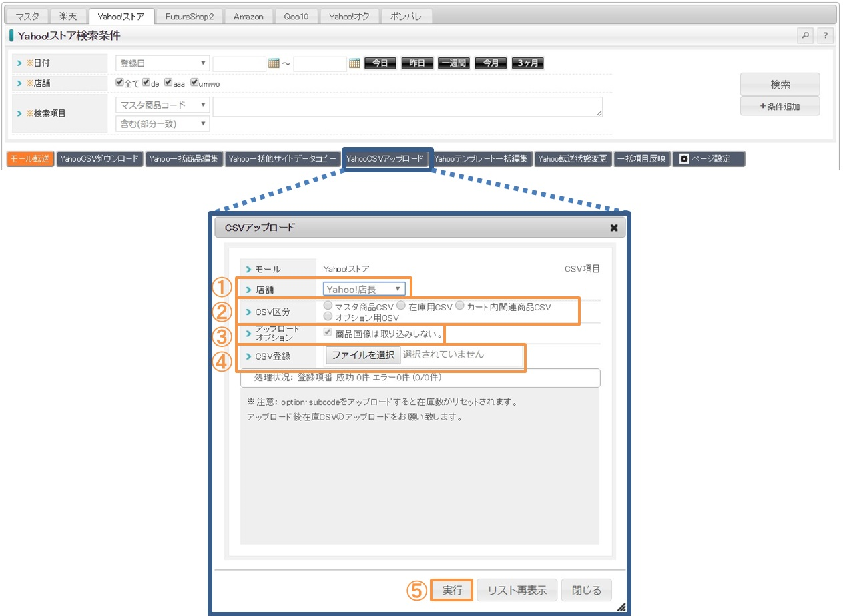Switch to the 楽天 tab

point(68,16)
